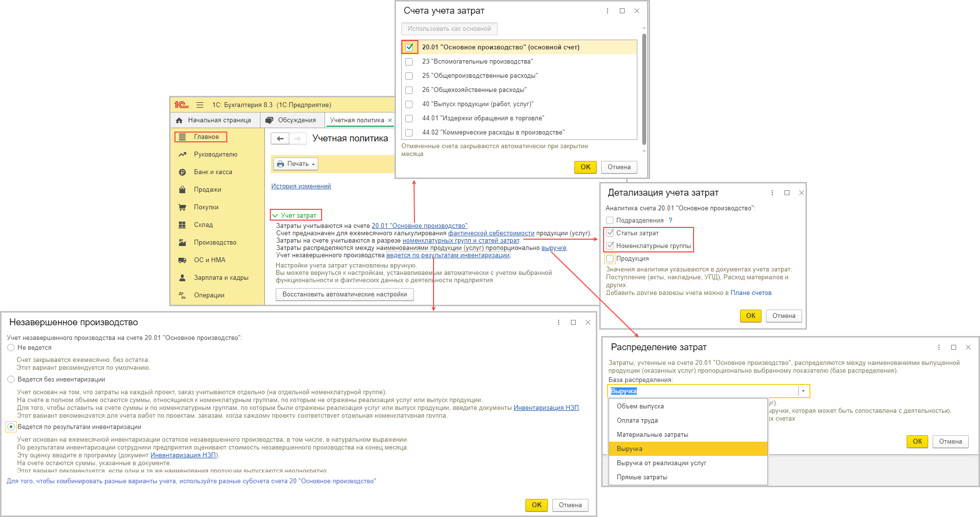Click the help question mark next to Подразделения
This screenshot has height=517, width=980.
[671, 221]
